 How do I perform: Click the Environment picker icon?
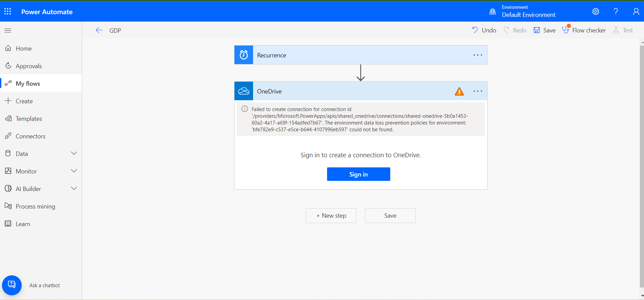tap(493, 11)
